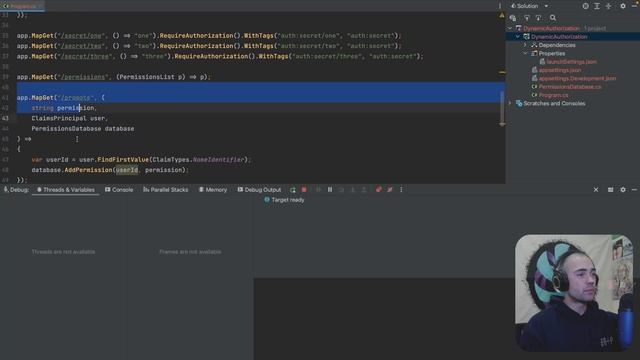Select the Dependencies tree item
640x360 pixels.
point(557,45)
